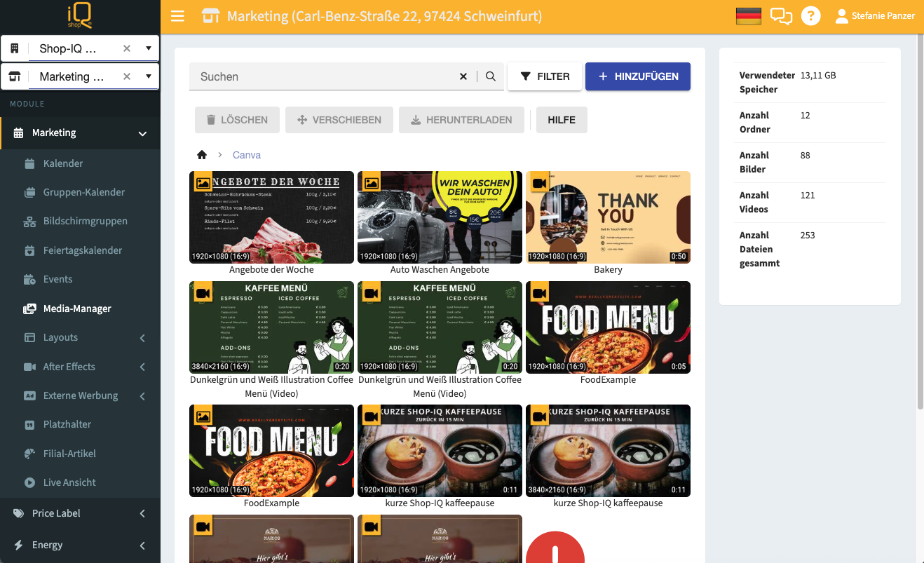The image size is (924, 563).
Task: Collapse the Marketing module section
Action: tap(142, 133)
